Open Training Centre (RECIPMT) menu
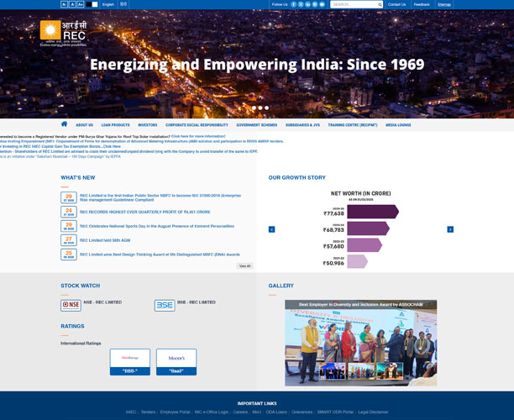The image size is (514, 420). tap(353, 125)
